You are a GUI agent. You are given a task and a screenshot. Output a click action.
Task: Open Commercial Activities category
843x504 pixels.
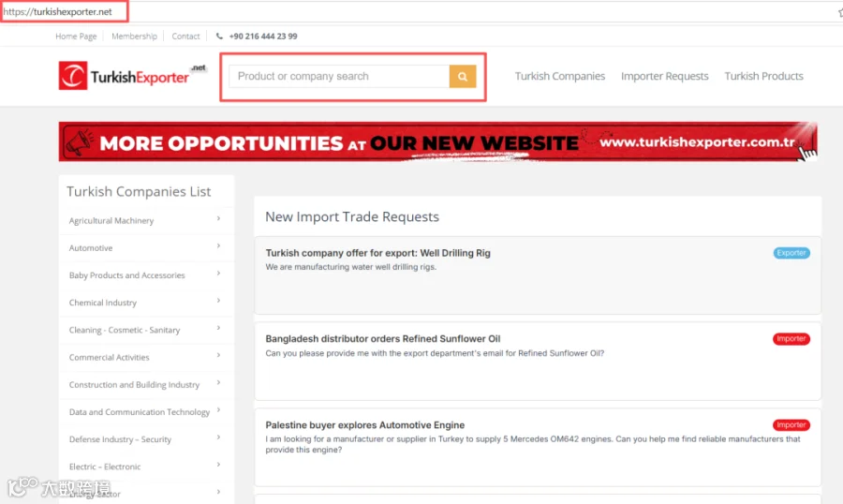(110, 357)
